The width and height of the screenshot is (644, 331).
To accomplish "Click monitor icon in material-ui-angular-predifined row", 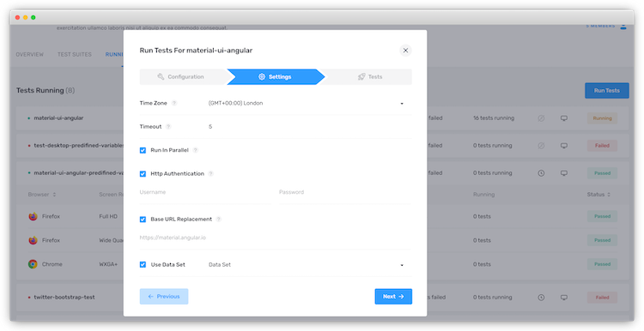I will [x=564, y=173].
